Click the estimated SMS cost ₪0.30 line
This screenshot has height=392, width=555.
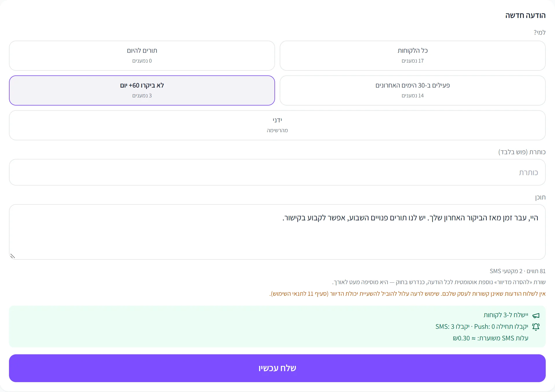490,338
